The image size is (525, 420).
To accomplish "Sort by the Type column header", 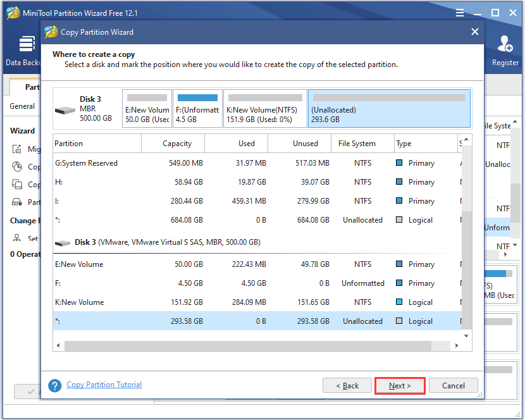I will (x=426, y=144).
